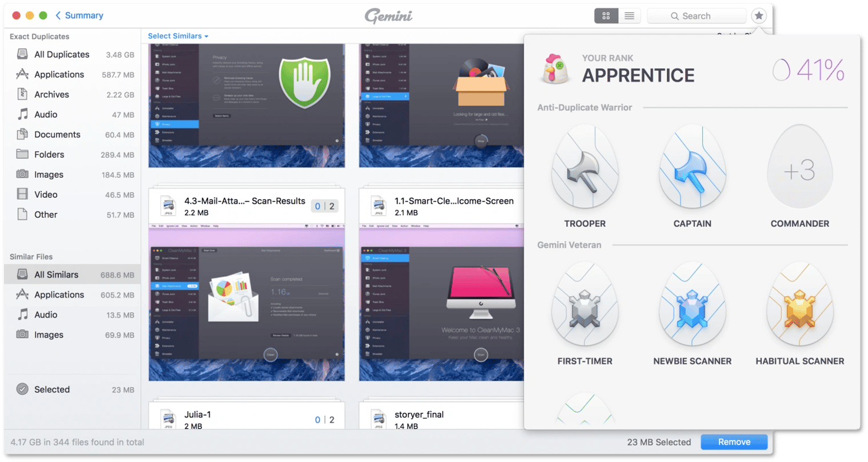This screenshot has width=868, height=462.
Task: Click the Gemini Veteran section heading
Action: [569, 245]
